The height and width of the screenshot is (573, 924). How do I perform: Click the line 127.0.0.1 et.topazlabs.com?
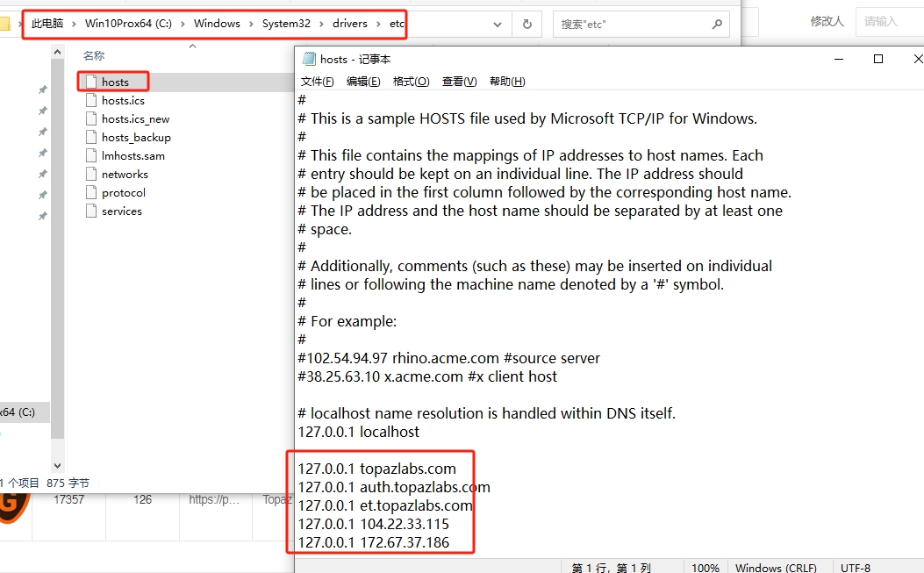pos(385,505)
